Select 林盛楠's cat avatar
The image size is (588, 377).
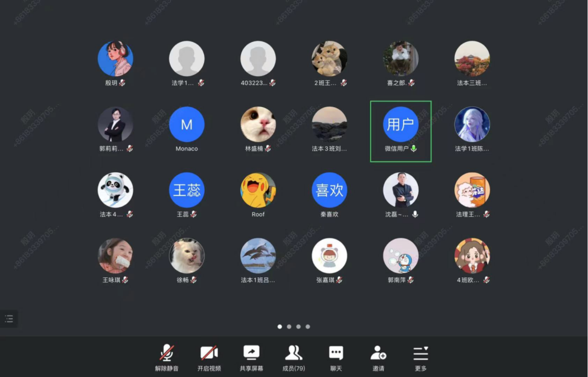coord(258,124)
